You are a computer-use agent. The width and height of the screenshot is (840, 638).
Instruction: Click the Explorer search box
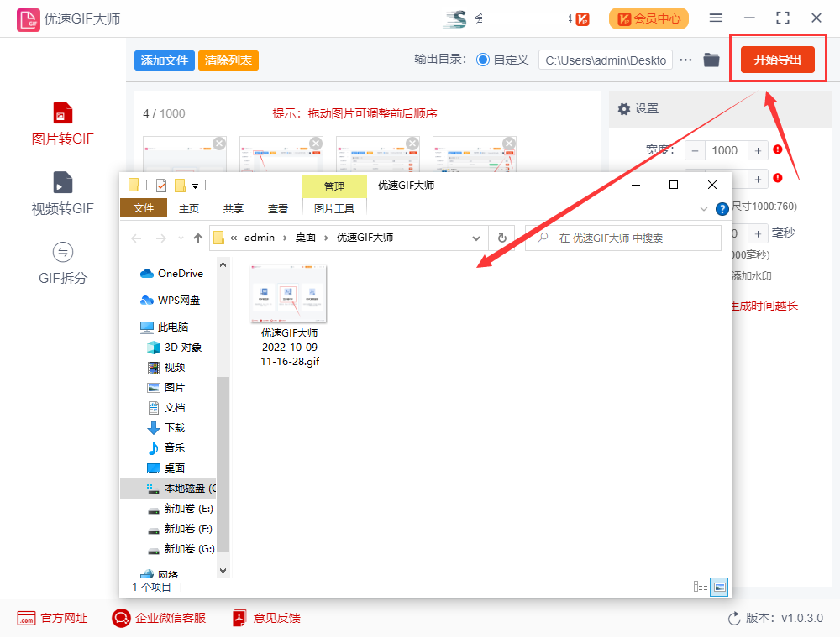coord(623,238)
